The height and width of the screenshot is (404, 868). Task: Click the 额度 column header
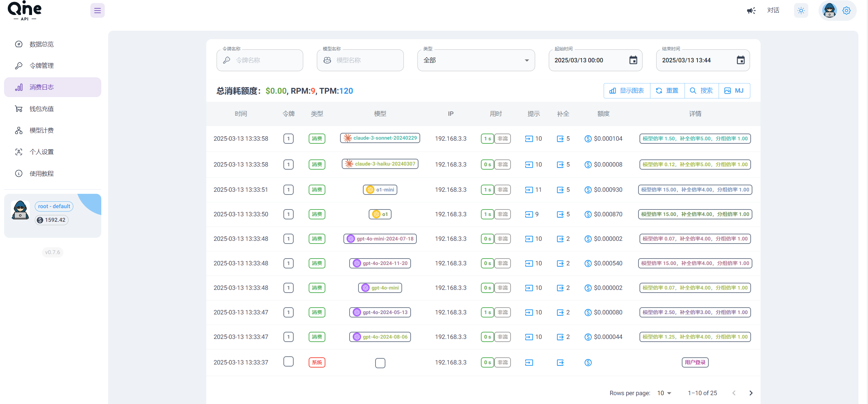pyautogui.click(x=603, y=114)
